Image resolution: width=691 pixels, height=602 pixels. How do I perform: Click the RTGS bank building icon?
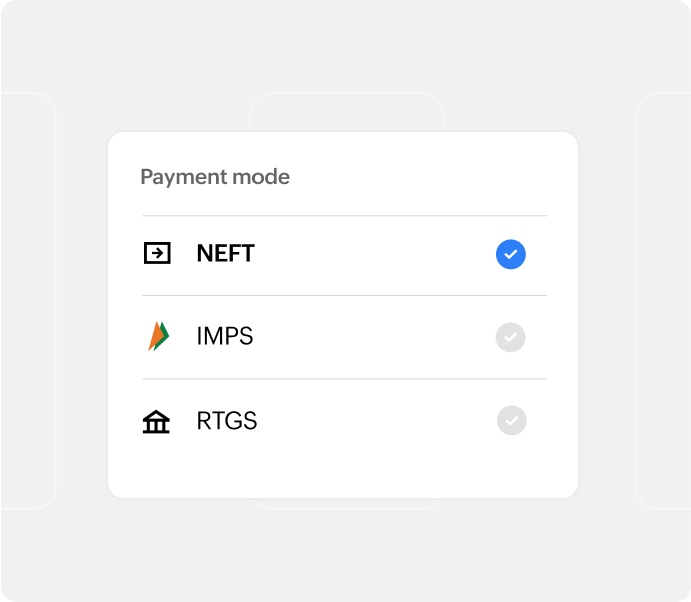tap(156, 422)
